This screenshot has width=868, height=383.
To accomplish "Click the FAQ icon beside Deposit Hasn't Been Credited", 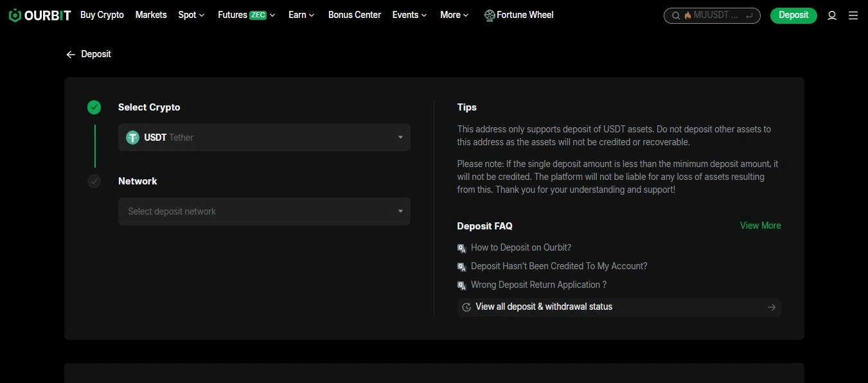I will (x=461, y=267).
